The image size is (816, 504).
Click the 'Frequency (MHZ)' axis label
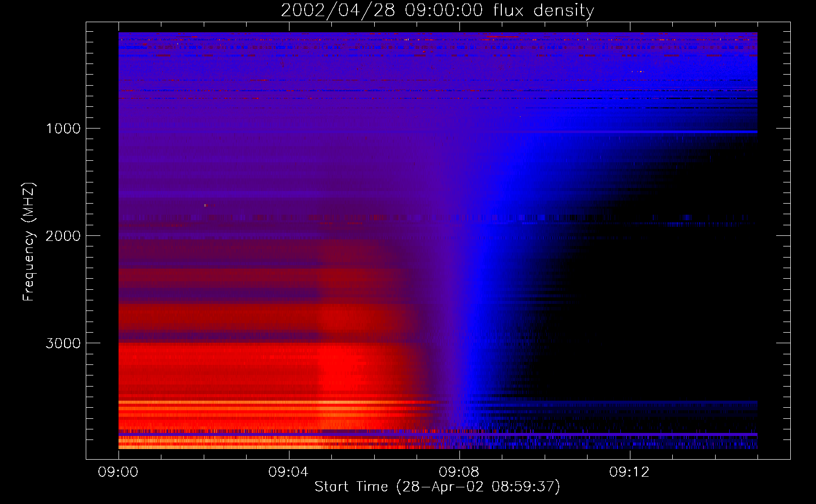[29, 242]
